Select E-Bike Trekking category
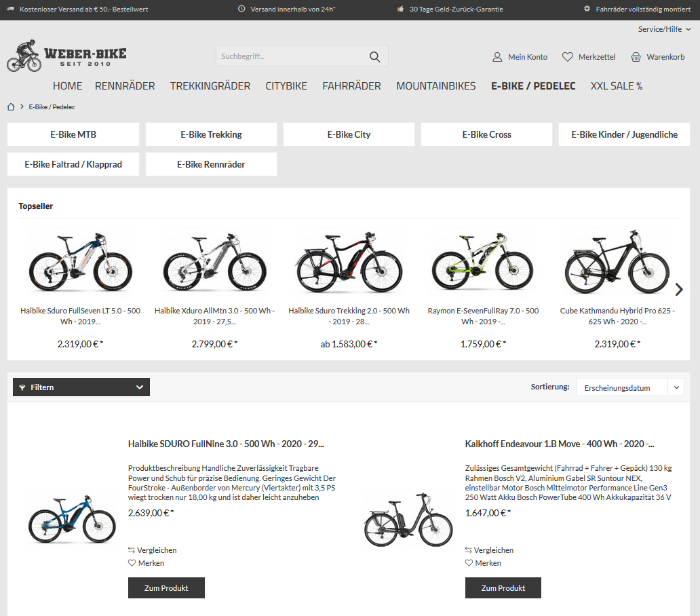 click(211, 134)
